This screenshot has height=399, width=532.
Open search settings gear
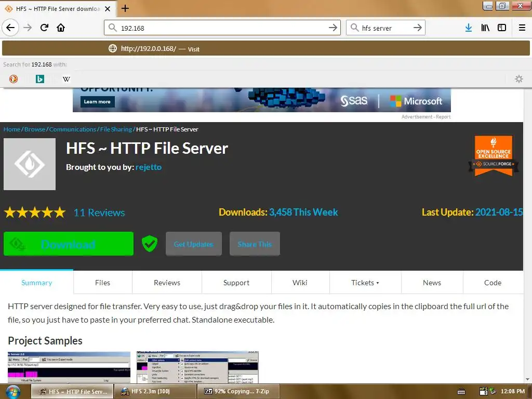[519, 79]
